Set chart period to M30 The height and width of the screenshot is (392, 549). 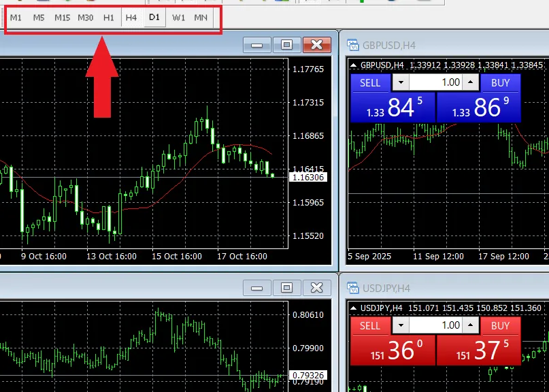pyautogui.click(x=86, y=18)
